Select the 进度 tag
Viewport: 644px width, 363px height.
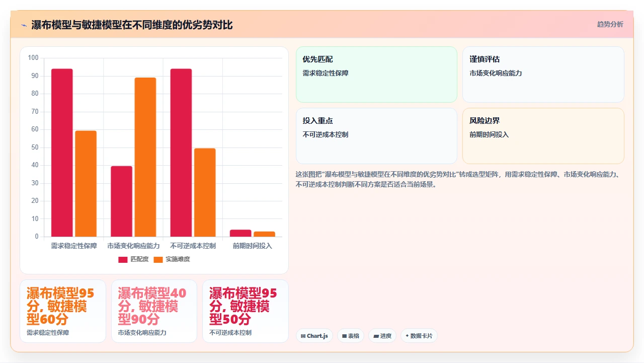coord(382,336)
